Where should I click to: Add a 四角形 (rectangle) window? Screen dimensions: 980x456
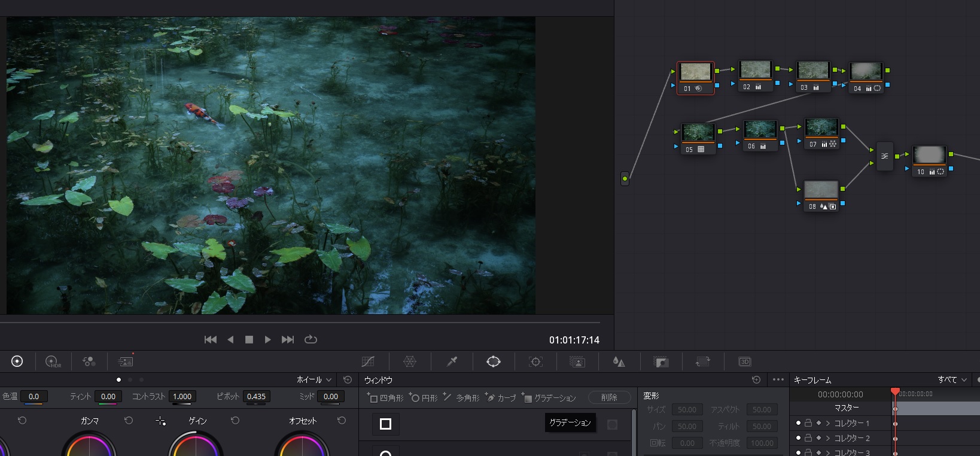[x=385, y=398]
